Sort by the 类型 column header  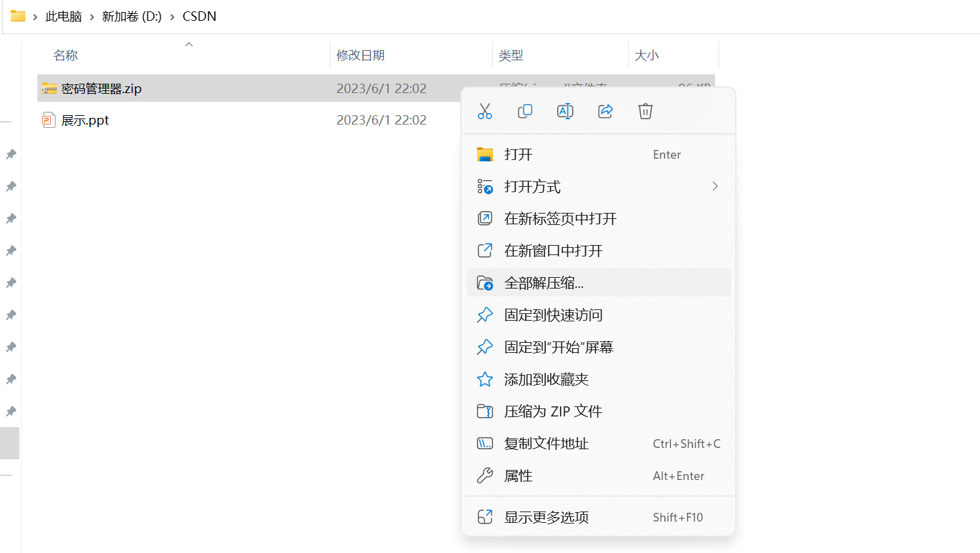(x=511, y=56)
